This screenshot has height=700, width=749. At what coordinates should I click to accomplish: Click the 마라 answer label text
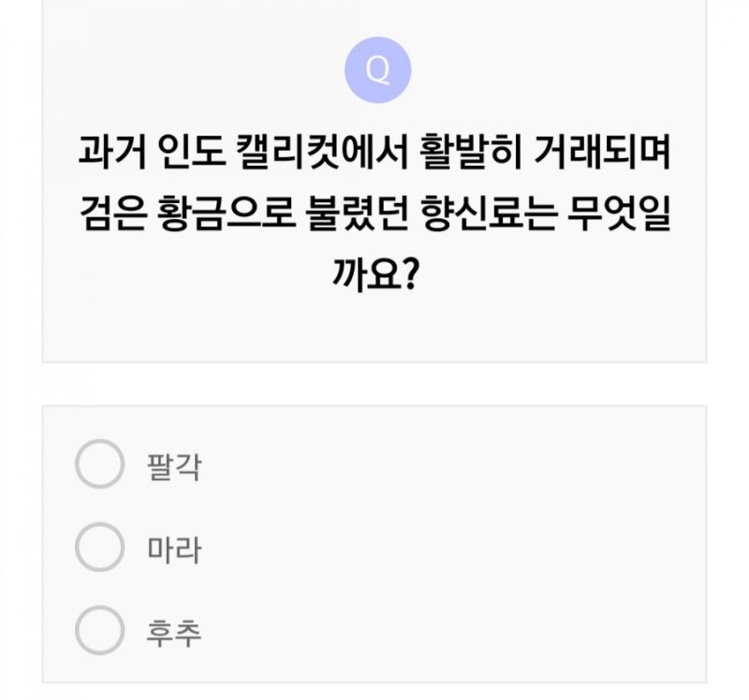174,548
